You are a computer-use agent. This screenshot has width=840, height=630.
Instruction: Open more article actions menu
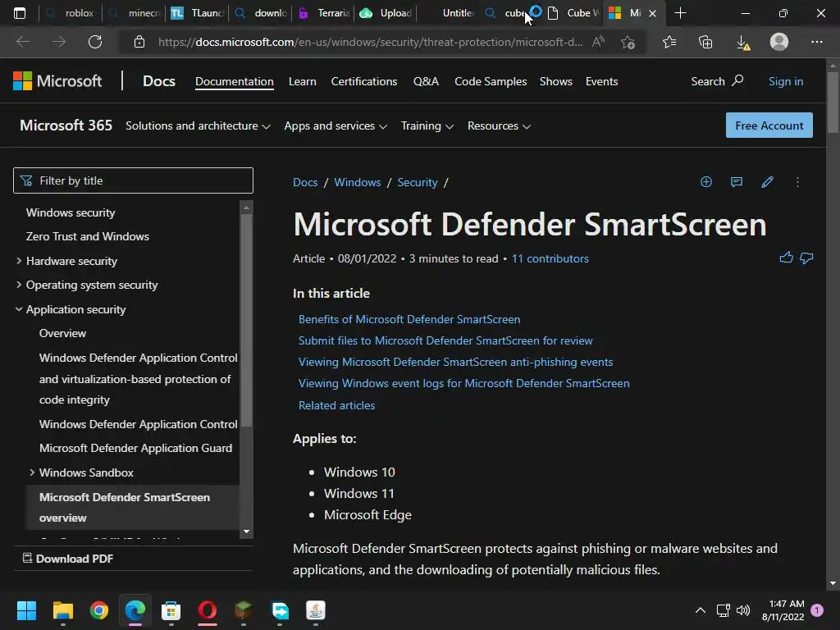(x=797, y=182)
